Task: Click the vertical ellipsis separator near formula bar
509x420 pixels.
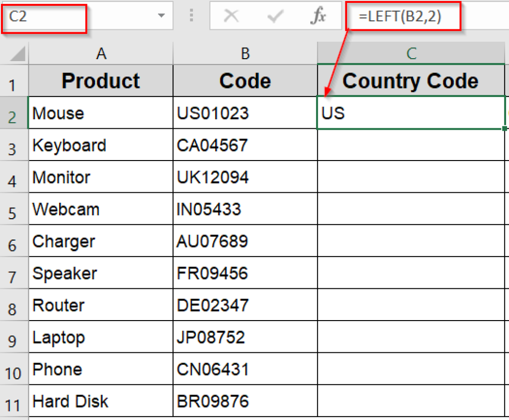Action: pyautogui.click(x=191, y=16)
